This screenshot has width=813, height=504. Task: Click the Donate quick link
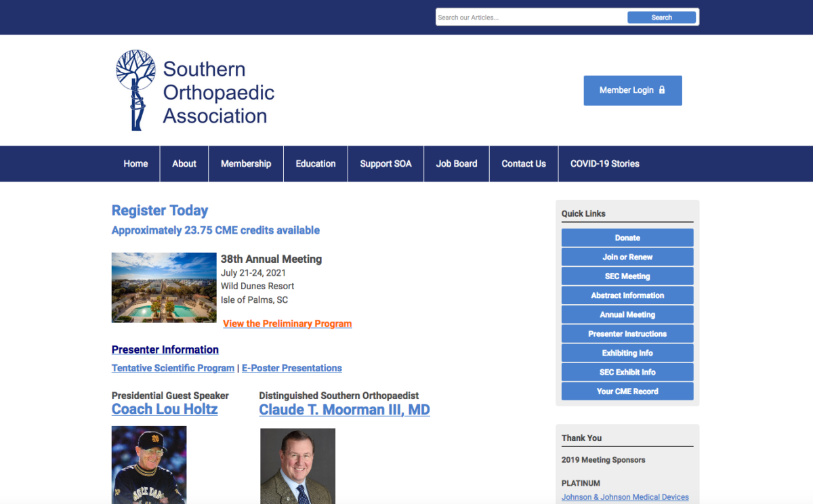(627, 237)
